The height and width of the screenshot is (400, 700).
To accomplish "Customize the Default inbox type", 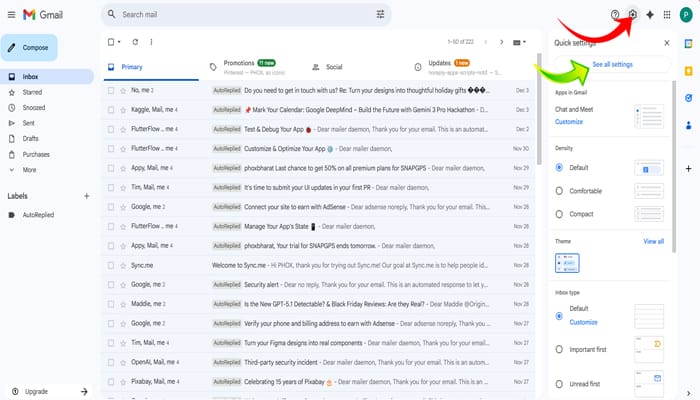I will pos(583,322).
